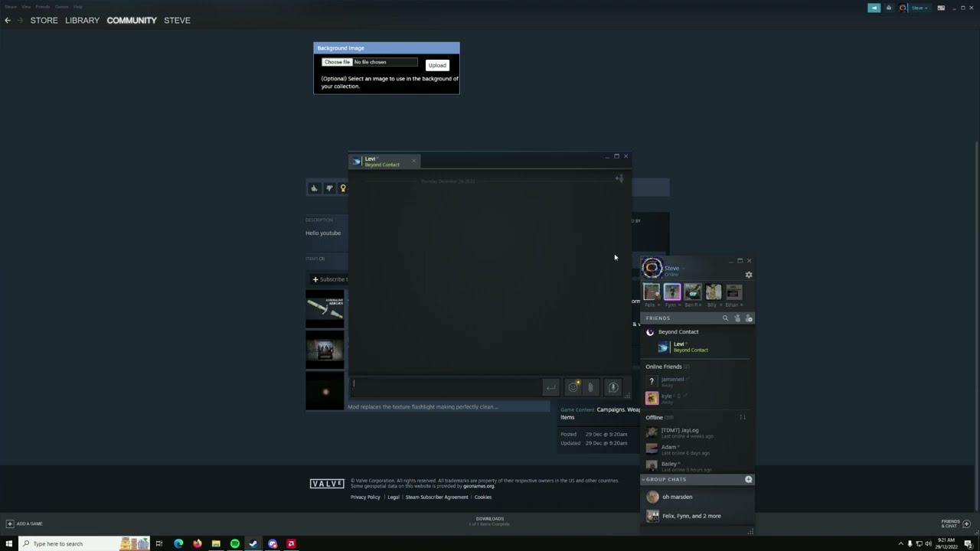Create new group chat plus icon
Screen dimensions: 980x551
(x=748, y=480)
